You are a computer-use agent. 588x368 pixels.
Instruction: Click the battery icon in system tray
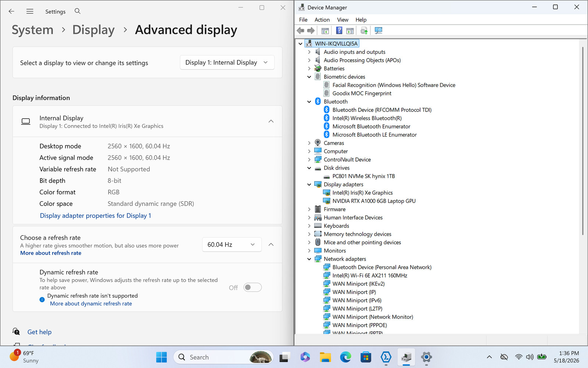point(542,357)
